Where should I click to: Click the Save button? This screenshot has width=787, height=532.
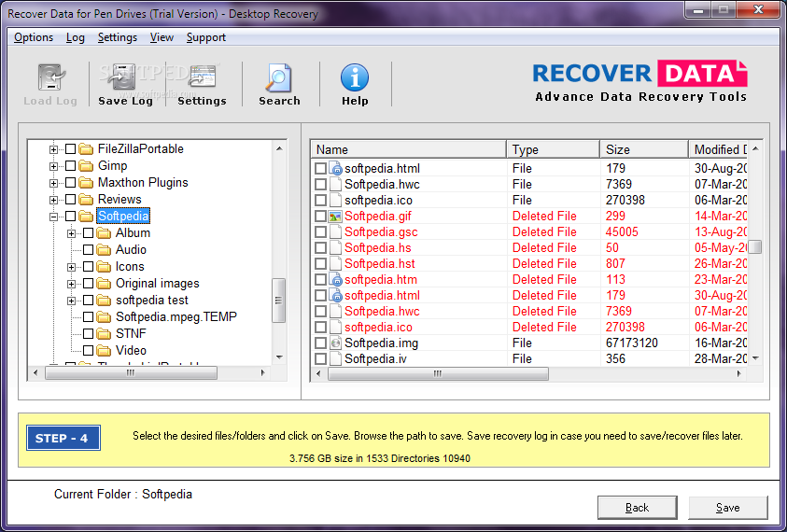coord(728,508)
